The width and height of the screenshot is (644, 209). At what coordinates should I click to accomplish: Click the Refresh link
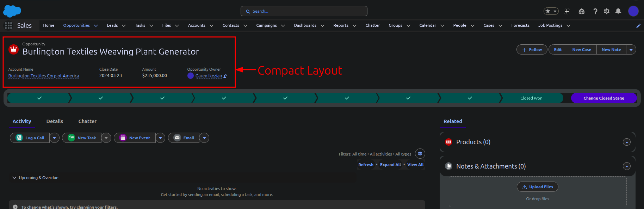366,165
